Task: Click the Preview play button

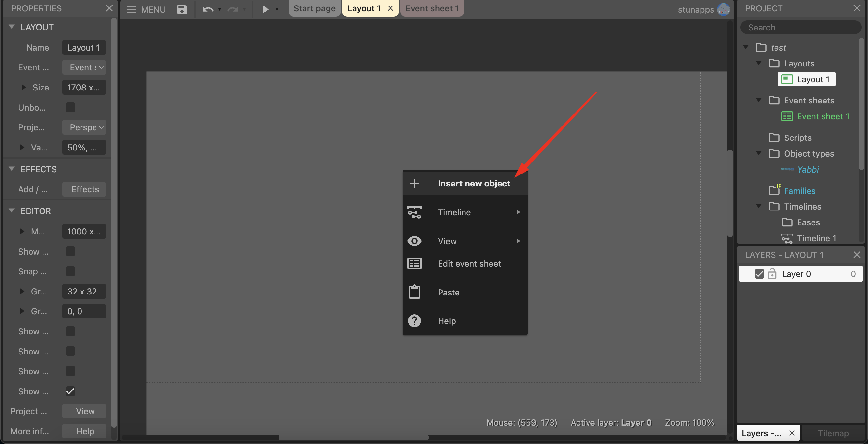Action: click(265, 9)
